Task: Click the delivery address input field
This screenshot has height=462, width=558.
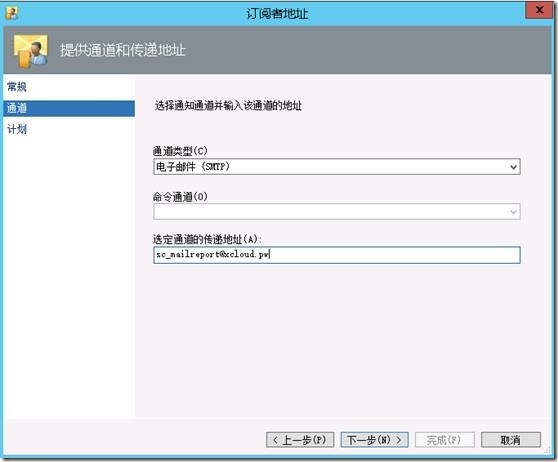Action: pyautogui.click(x=337, y=255)
